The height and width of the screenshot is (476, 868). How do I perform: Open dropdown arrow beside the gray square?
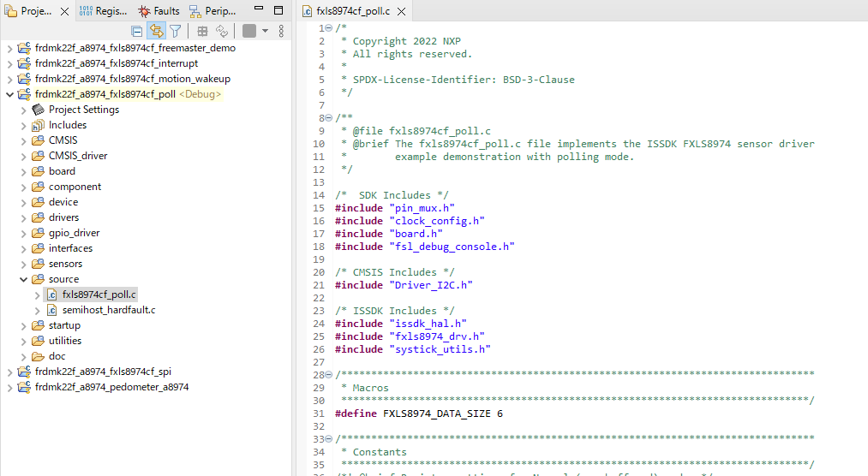[265, 31]
